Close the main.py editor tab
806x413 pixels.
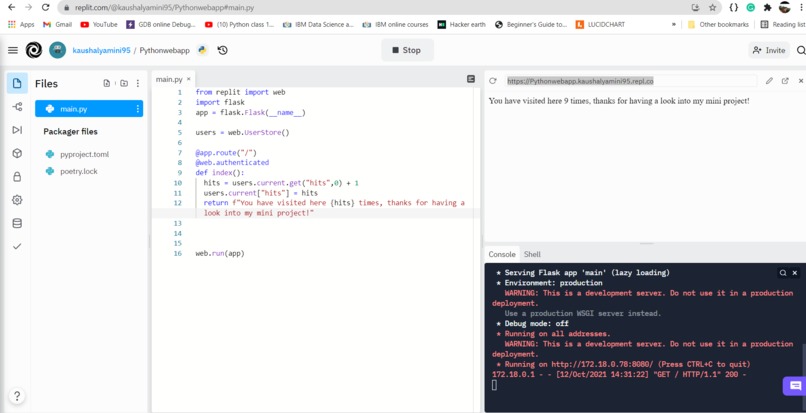(188, 79)
